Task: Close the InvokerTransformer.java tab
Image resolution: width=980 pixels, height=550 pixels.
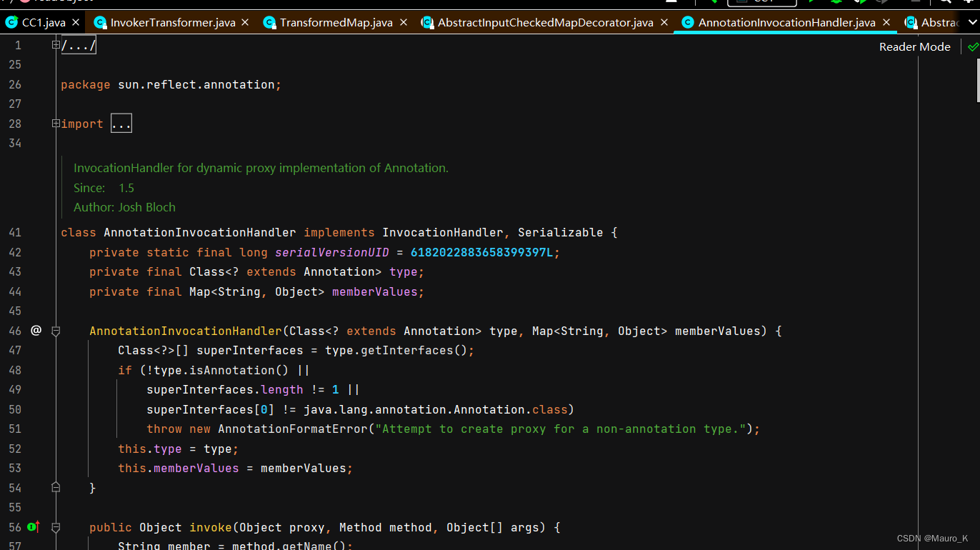Action: [x=246, y=23]
